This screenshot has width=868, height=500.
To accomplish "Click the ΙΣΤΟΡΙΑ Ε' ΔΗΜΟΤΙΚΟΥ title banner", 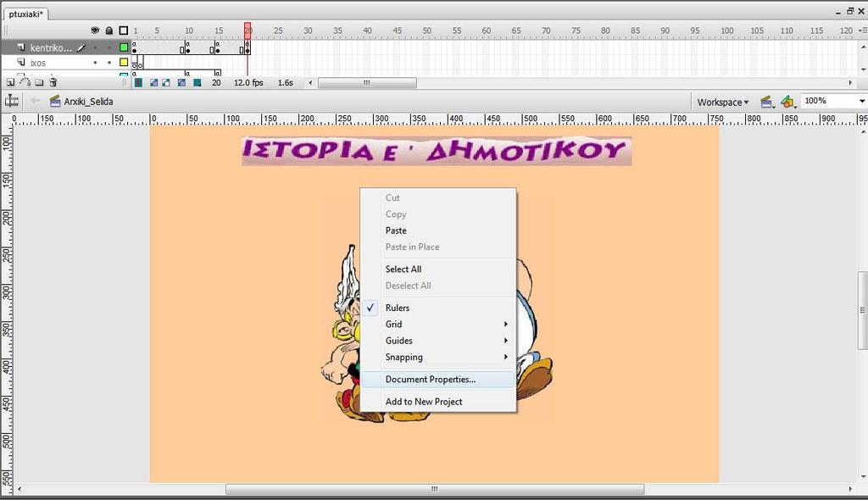I will click(437, 151).
